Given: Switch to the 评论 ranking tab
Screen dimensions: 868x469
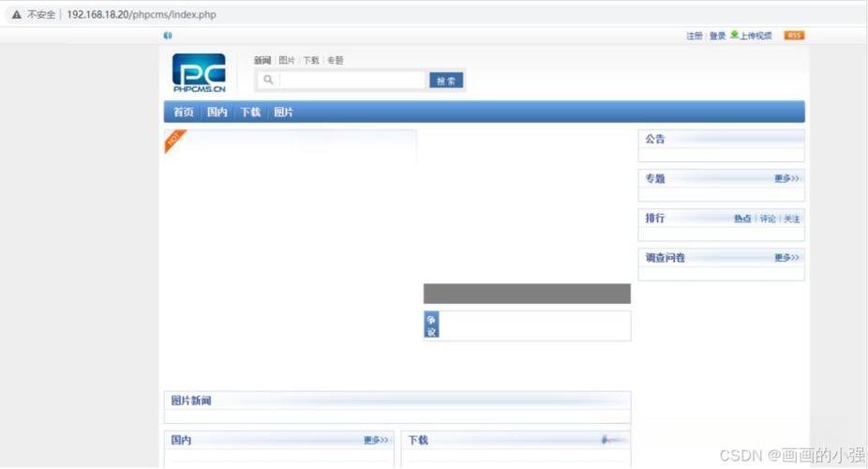Looking at the screenshot, I should [768, 219].
